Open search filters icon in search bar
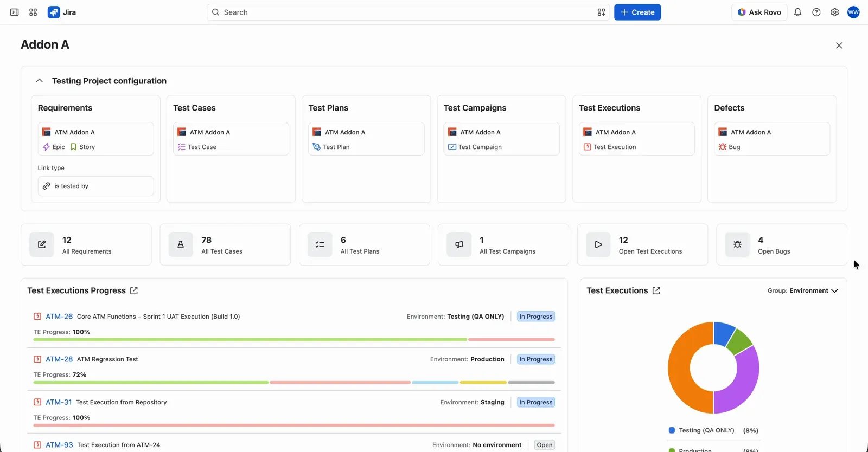Image resolution: width=868 pixels, height=452 pixels. (x=601, y=12)
